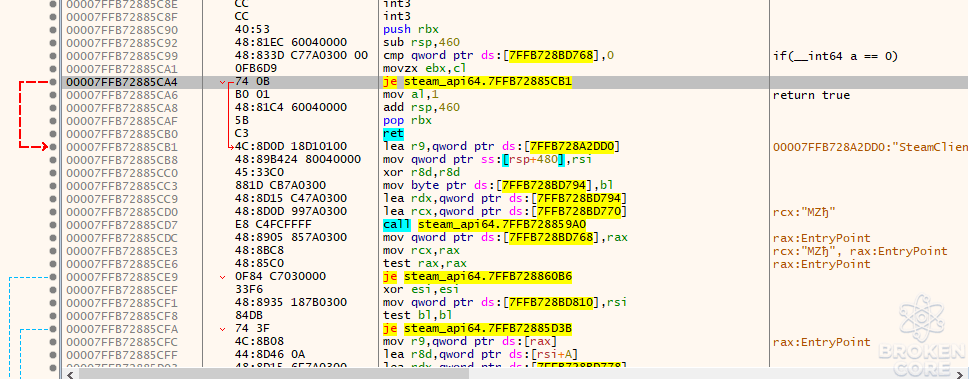969x379 pixels.
Task: Toggle breakpoint dot at address 00007FFB72885C90
Action: click(x=53, y=30)
